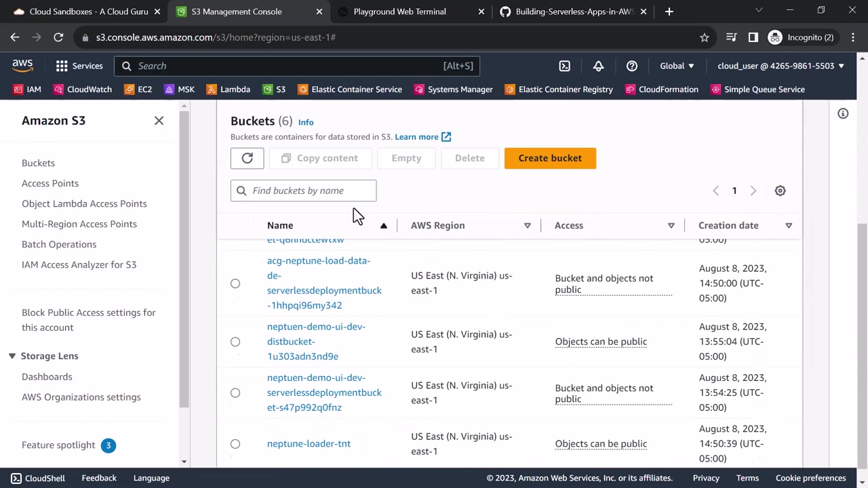Open the Global region dropdown
This screenshot has height=488, width=868.
point(677,66)
